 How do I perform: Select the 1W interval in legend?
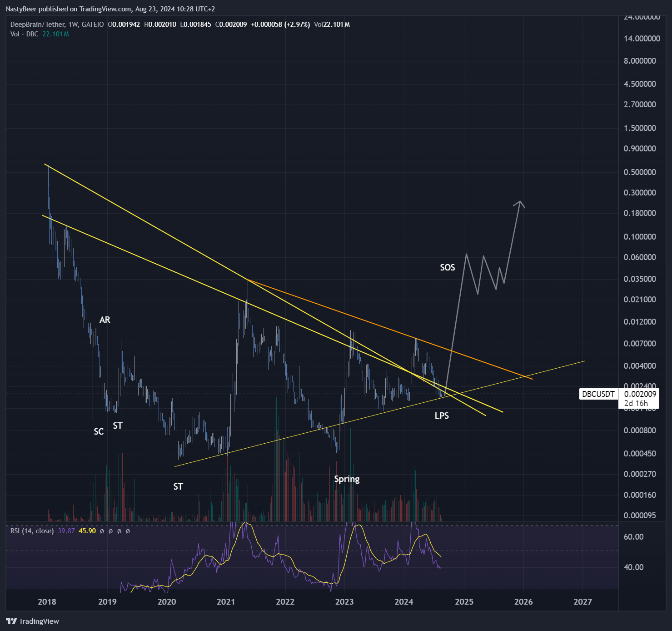(x=73, y=25)
